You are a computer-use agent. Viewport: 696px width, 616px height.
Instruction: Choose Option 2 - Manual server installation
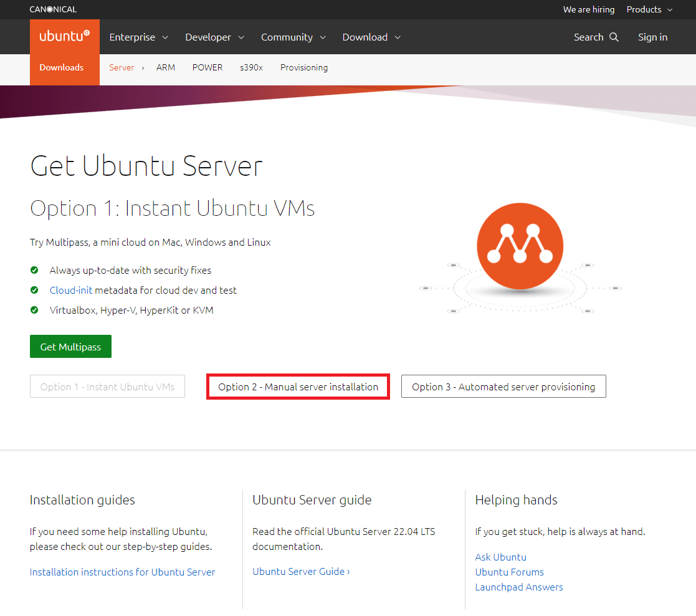pos(298,387)
